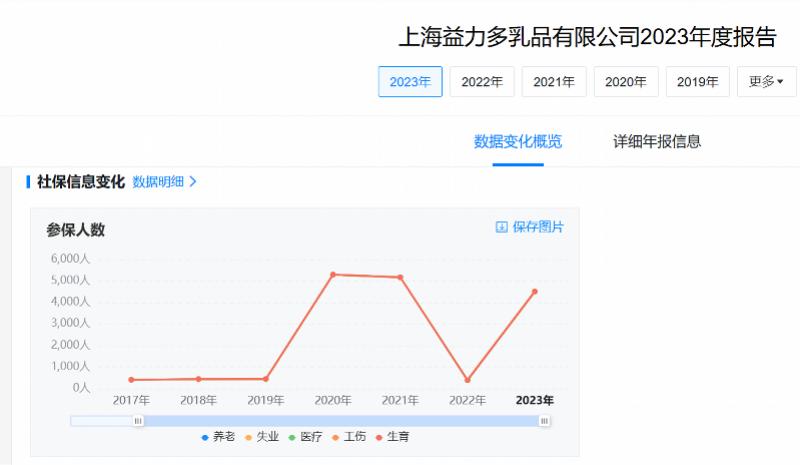Switch to the 详细年报信息 tab

(x=657, y=141)
